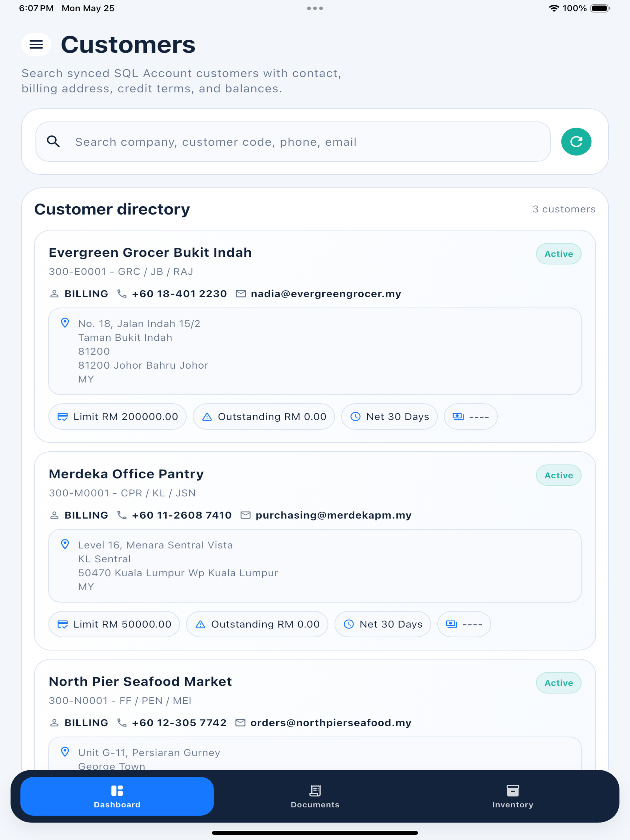Focus the customer search field
This screenshot has height=840, width=630.
(x=293, y=142)
